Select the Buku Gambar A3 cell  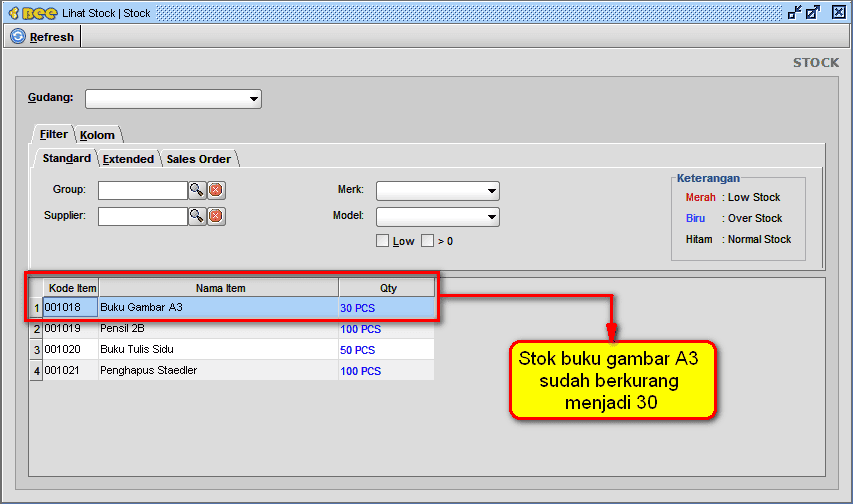tap(218, 308)
